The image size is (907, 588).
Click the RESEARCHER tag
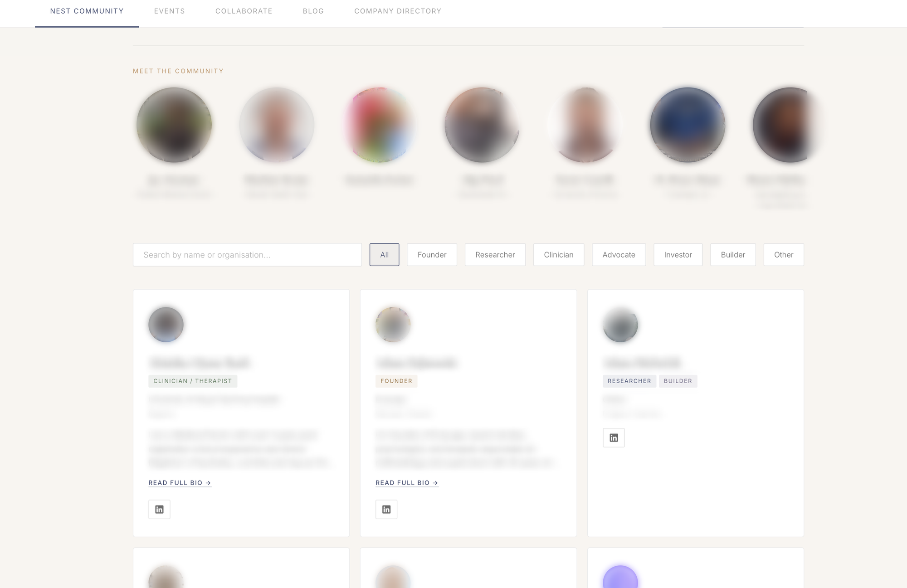[629, 381]
